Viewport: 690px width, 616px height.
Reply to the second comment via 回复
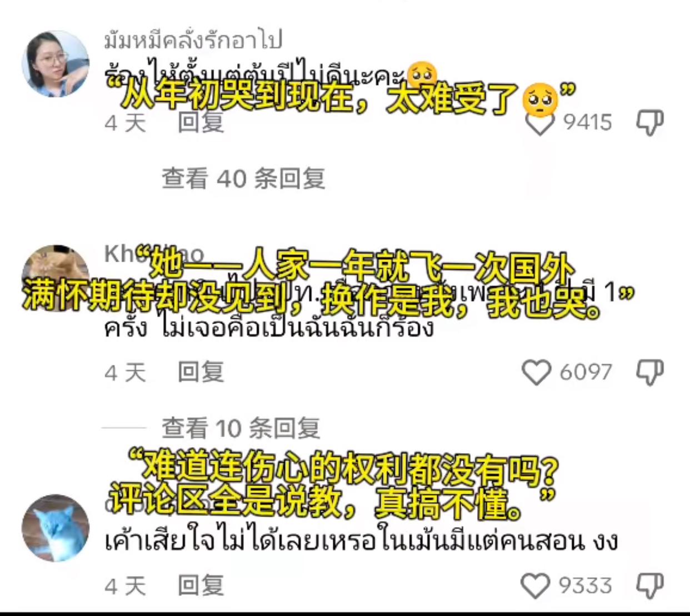pos(201,372)
